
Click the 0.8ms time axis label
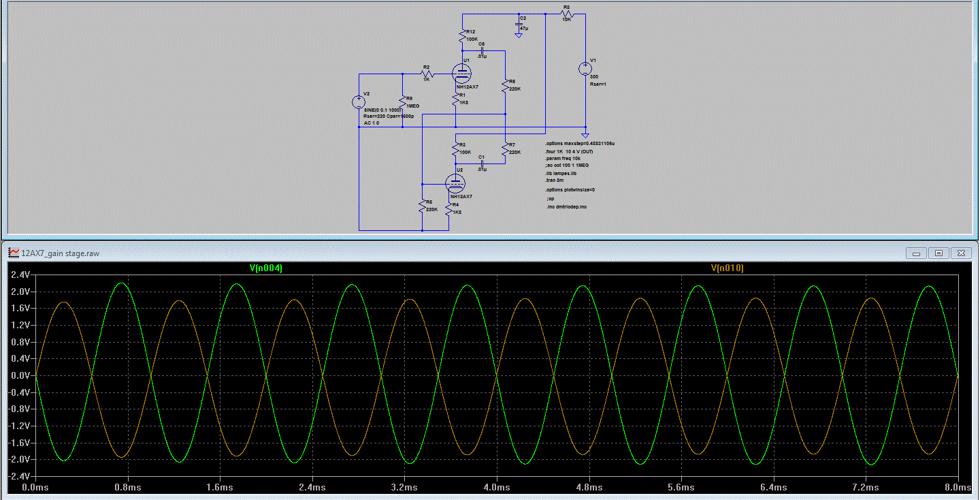point(128,488)
